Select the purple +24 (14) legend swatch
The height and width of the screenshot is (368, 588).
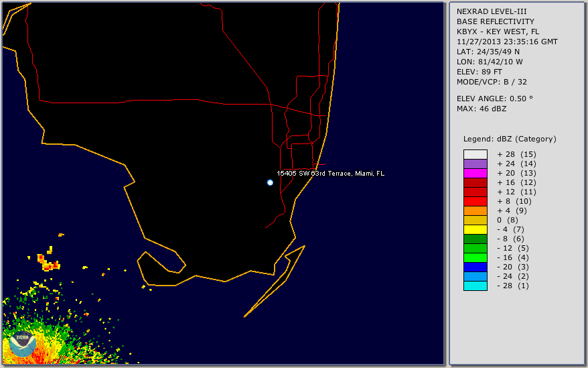pyautogui.click(x=475, y=164)
